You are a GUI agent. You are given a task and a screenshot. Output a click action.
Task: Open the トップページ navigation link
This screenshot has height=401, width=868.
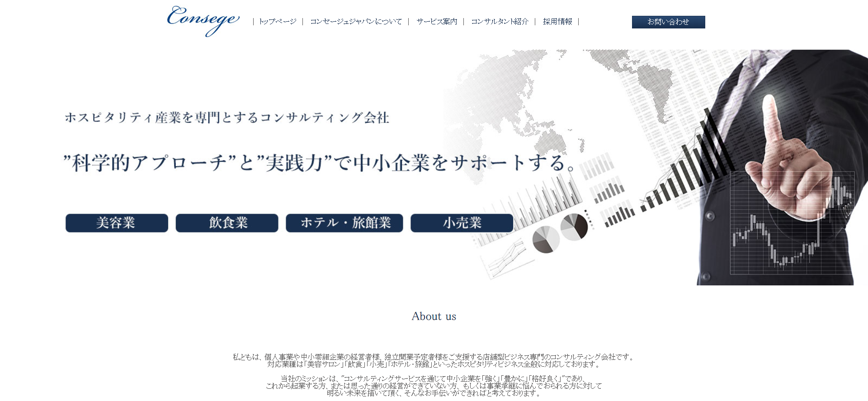[x=278, y=22]
